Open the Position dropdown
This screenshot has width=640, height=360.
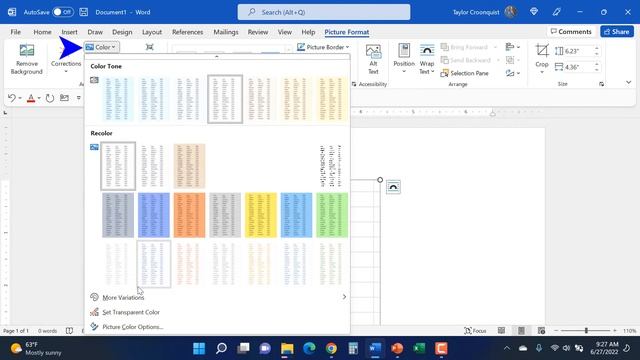tap(404, 60)
